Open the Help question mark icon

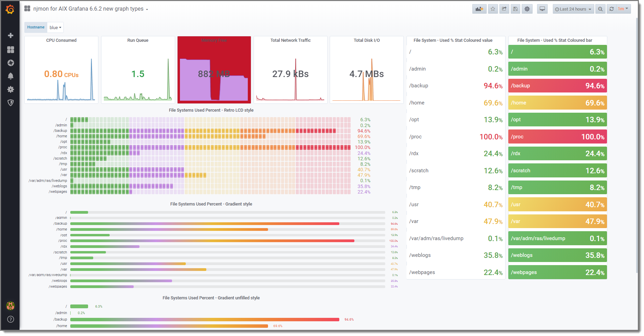(x=11, y=319)
